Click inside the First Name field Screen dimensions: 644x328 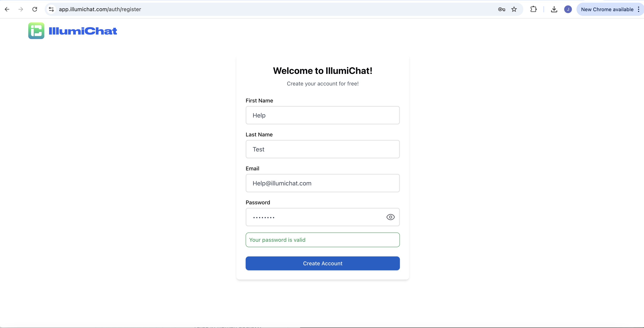pos(323,115)
